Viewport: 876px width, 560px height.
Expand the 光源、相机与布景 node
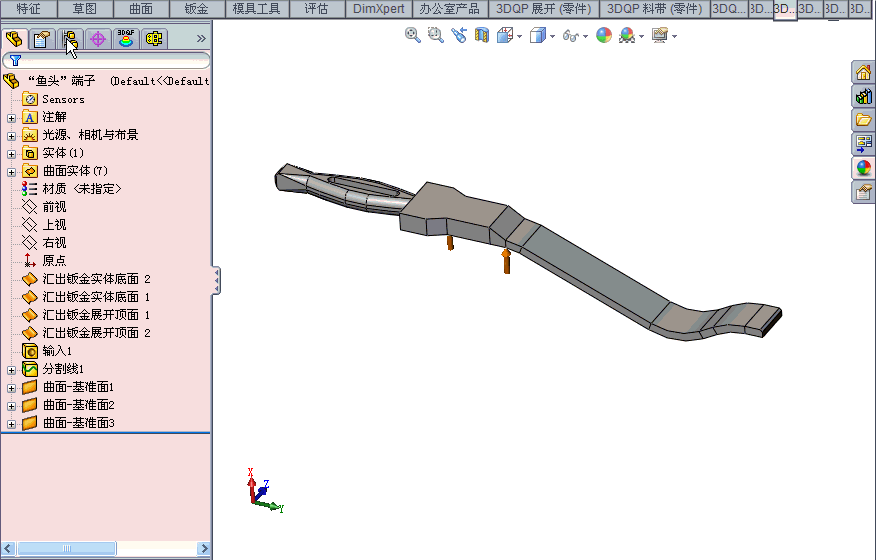[11, 136]
